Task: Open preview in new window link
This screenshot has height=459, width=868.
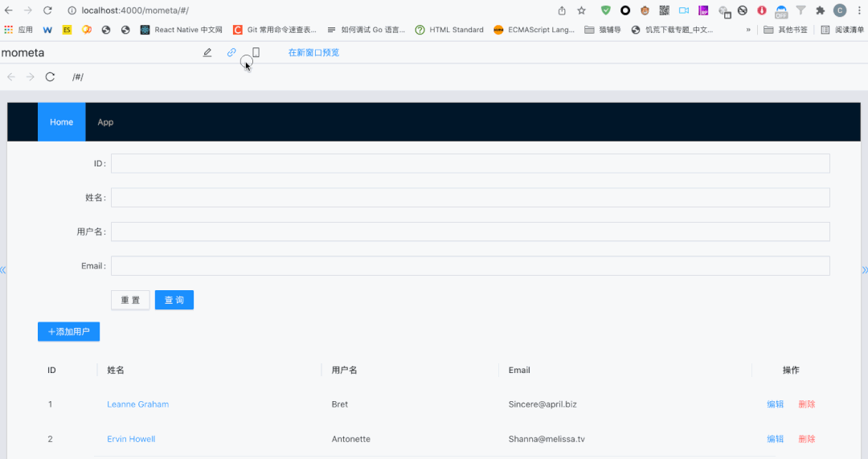Action: tap(313, 52)
